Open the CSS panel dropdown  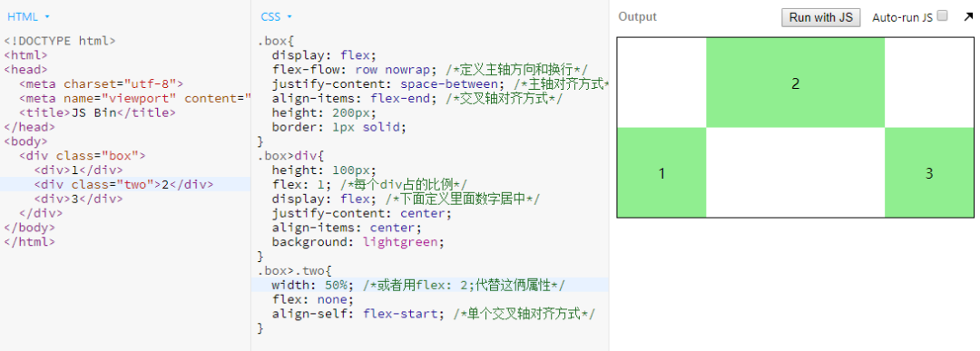(x=276, y=17)
